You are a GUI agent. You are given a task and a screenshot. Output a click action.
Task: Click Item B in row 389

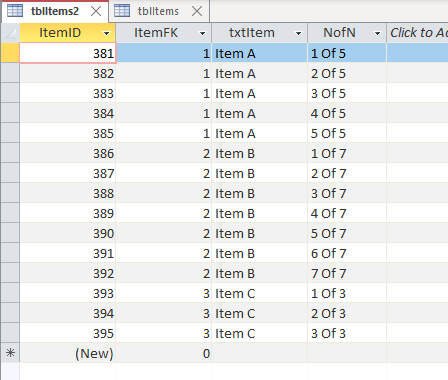point(260,213)
